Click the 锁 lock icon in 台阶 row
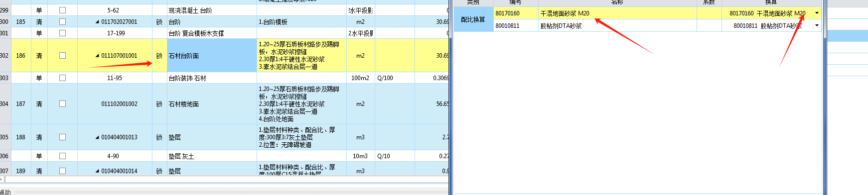Viewport: 868px width, 195px height. click(159, 22)
